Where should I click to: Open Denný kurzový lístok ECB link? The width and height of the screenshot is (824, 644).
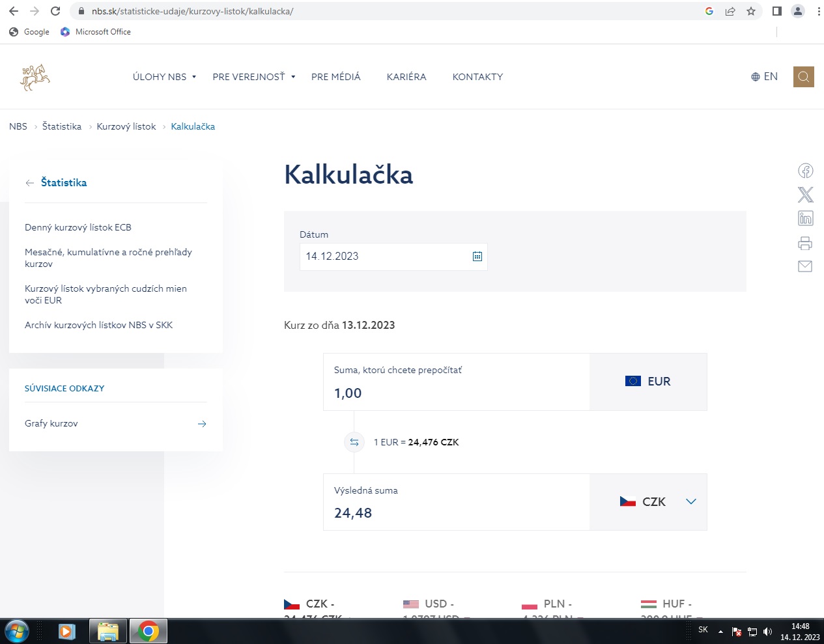[78, 227]
